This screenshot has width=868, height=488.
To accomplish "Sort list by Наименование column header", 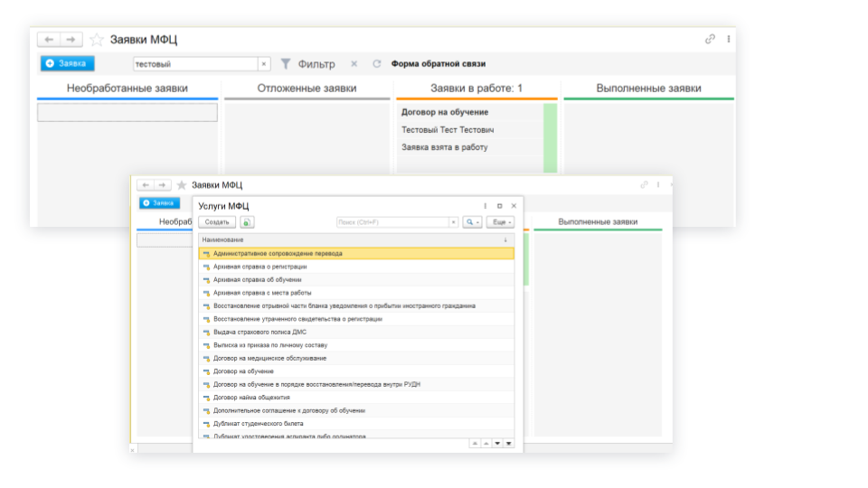I will pyautogui.click(x=222, y=239).
